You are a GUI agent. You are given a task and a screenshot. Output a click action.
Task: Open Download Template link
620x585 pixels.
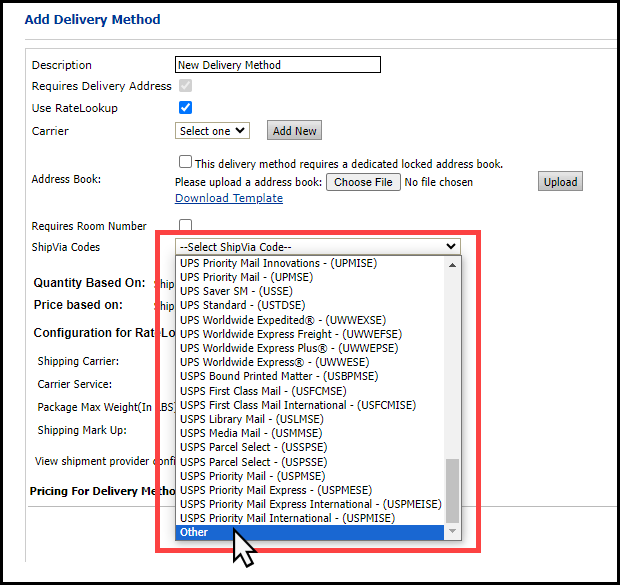[228, 198]
